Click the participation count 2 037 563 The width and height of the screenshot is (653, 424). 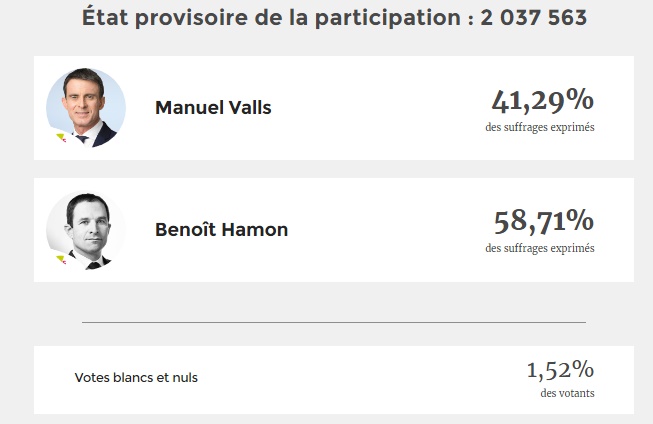[534, 18]
